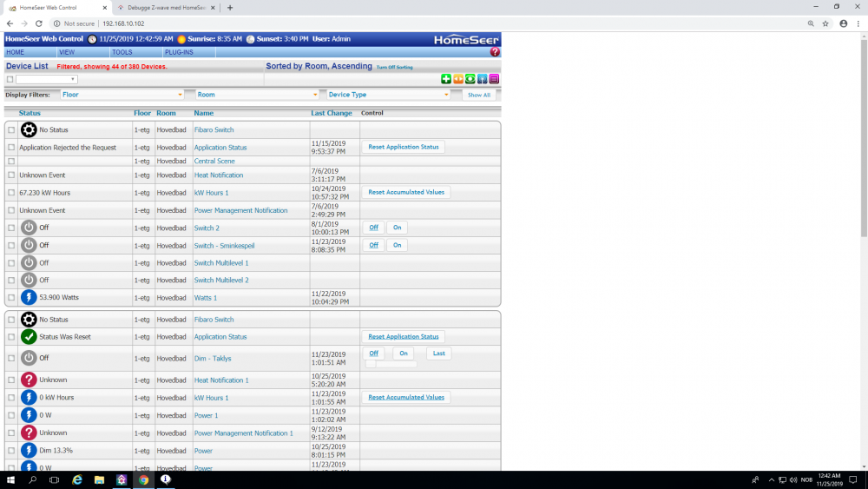This screenshot has height=489, width=868.
Task: Turn Switch - Sminkespeil Off
Action: point(373,245)
